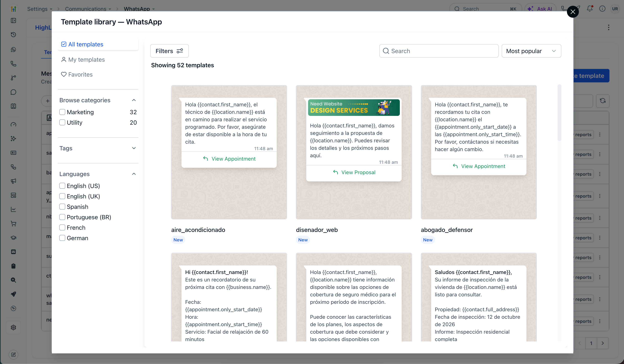Tick the Portuguese (BR) checkbox
Viewport: 624px width, 364px height.
point(62,217)
